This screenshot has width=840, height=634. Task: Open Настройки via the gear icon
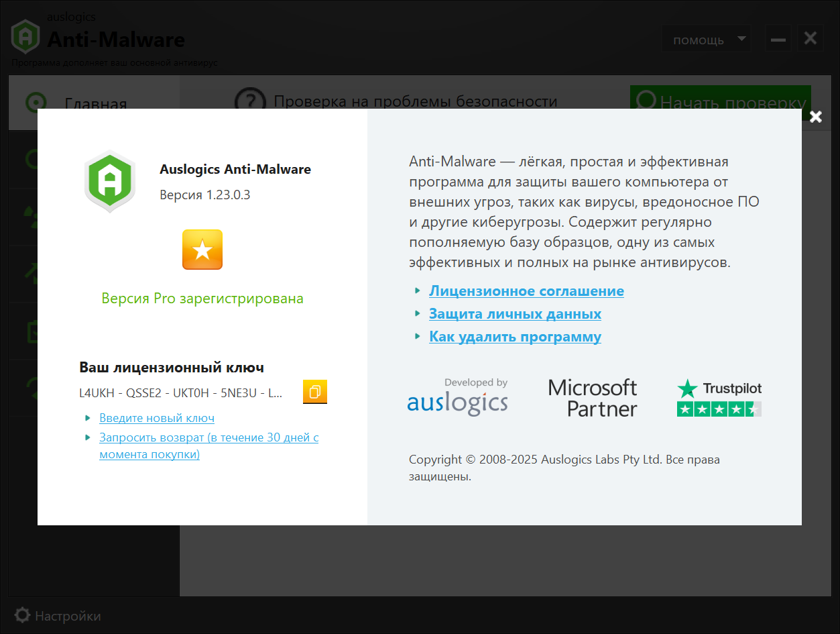22,615
